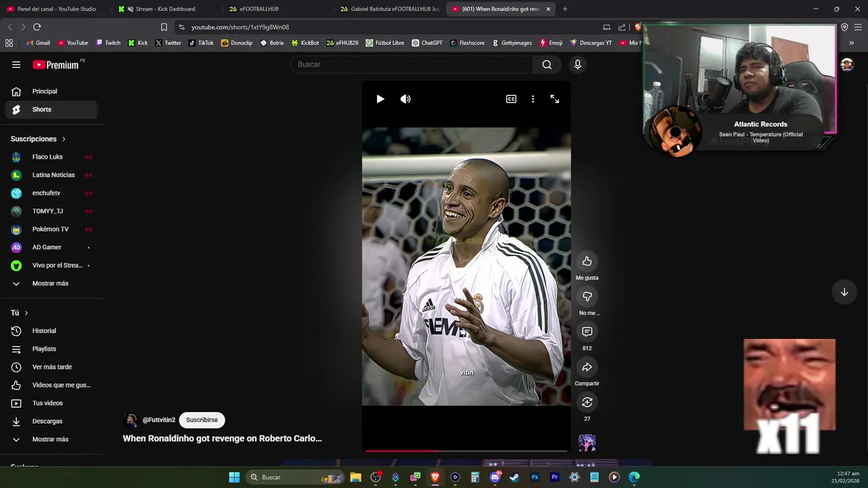Play the paused Short video
Image resolution: width=868 pixels, height=488 pixels.
point(380,99)
